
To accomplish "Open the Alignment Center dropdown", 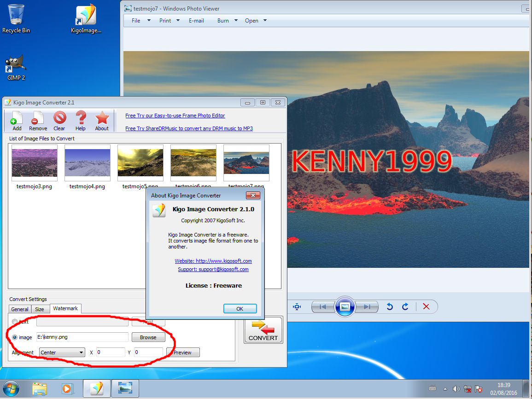I will click(62, 352).
